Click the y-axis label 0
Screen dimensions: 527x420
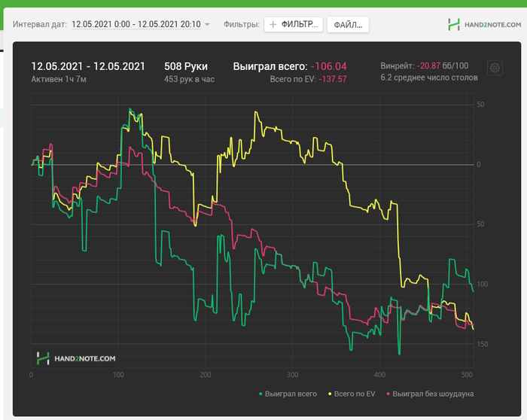coord(479,165)
